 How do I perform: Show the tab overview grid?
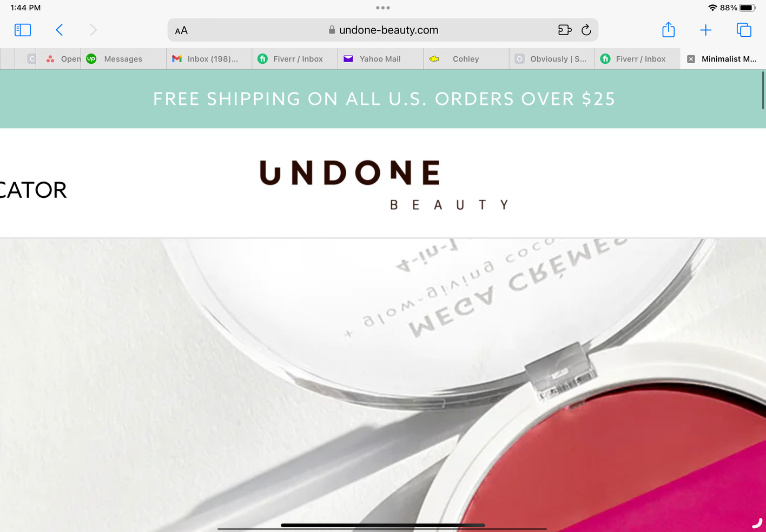(x=744, y=30)
